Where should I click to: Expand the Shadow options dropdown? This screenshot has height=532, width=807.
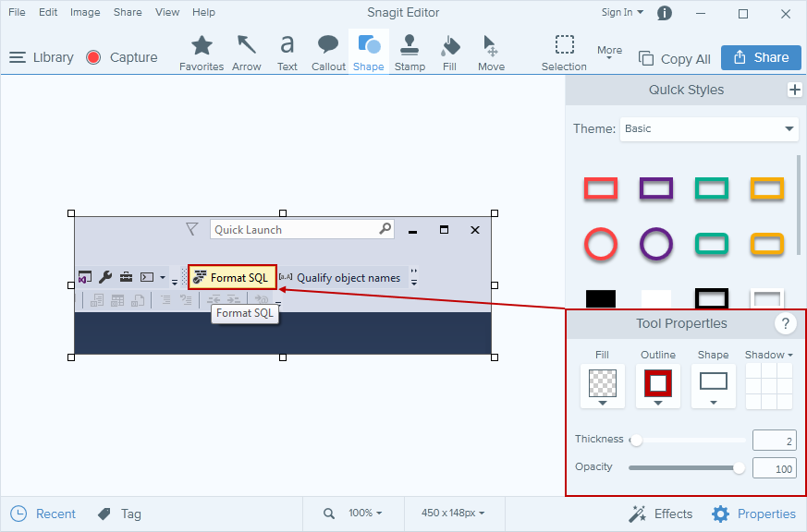pos(769,355)
